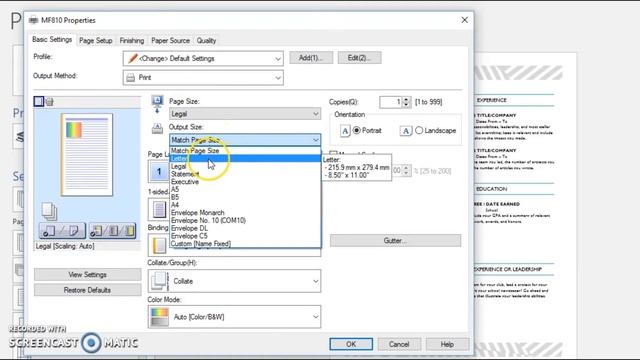This screenshot has width=640, height=360.
Task: Open the Output Method dropdown
Action: coord(203,78)
